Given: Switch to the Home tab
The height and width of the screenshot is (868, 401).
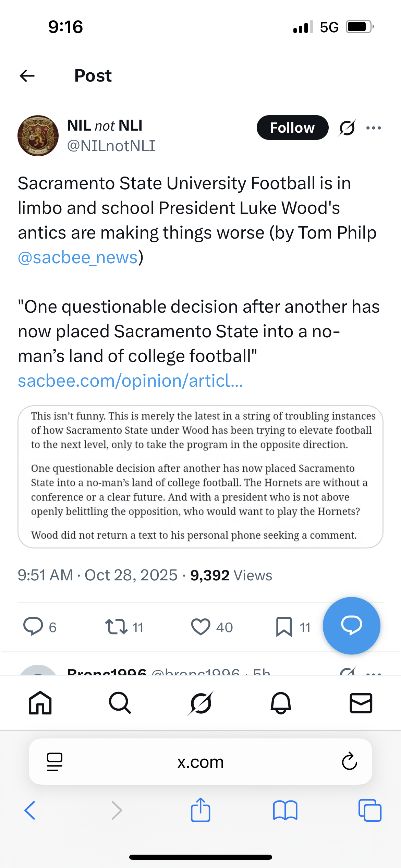Looking at the screenshot, I should tap(40, 703).
